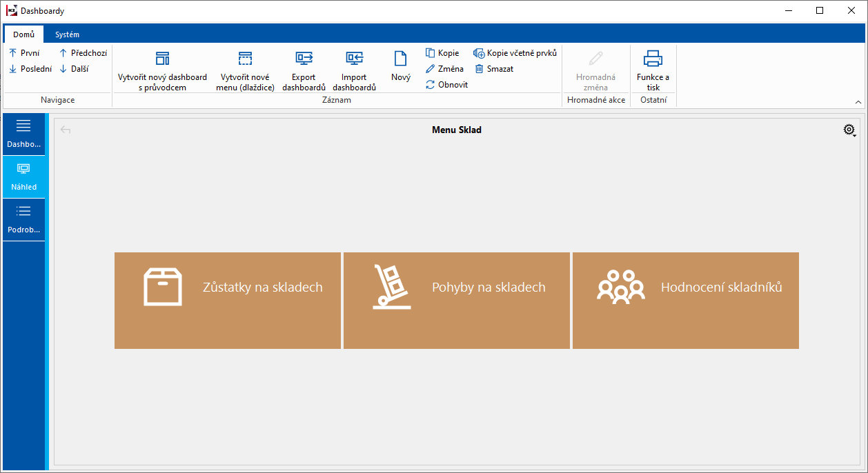Screen dimensions: 868x473
Task: Open the gear settings in Menu Sklad
Action: point(849,130)
